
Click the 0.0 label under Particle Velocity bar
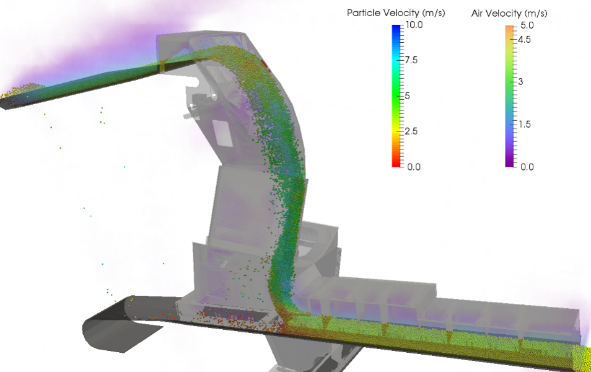[414, 167]
